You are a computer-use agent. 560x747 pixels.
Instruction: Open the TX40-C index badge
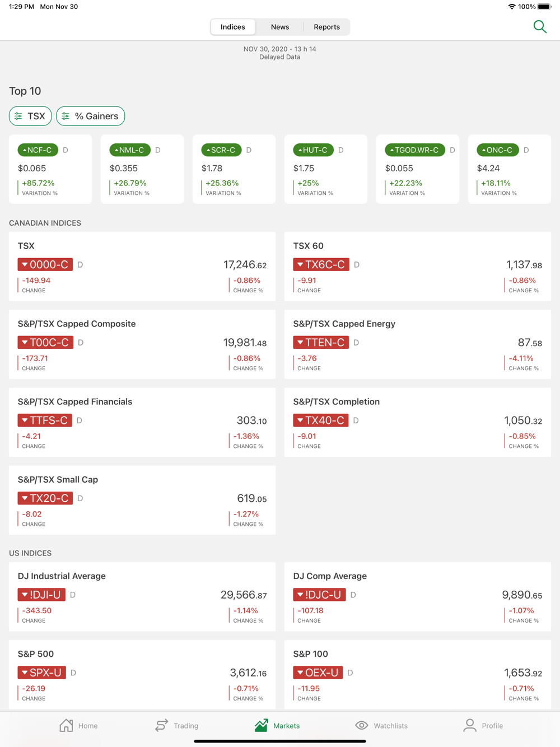(x=321, y=420)
